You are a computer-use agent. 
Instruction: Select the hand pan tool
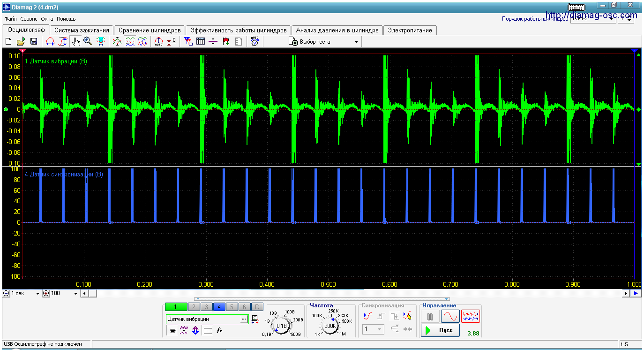click(76, 42)
